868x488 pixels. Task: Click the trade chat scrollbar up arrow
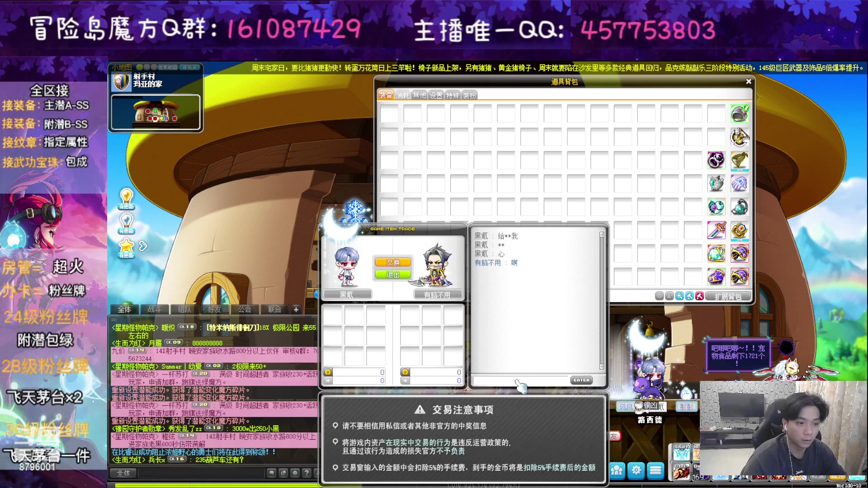coord(602,235)
